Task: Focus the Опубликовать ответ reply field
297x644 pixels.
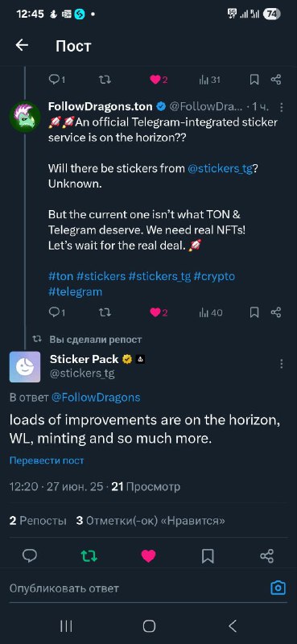Action: (135, 588)
